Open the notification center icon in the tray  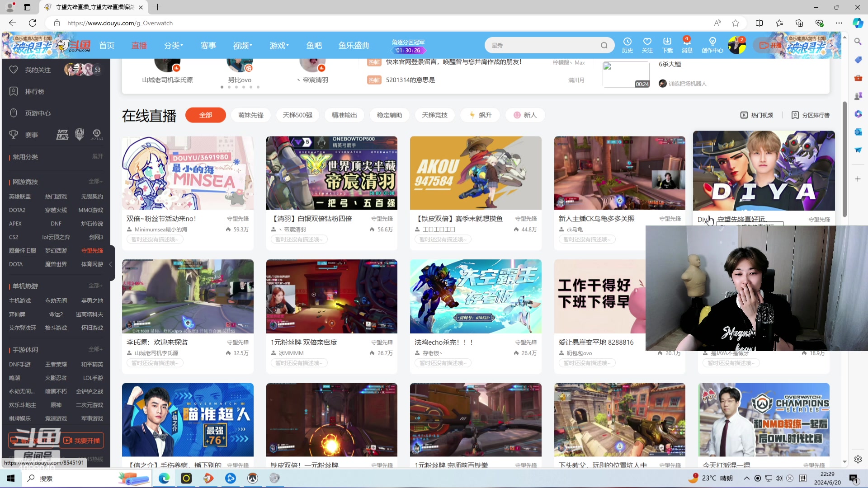click(x=854, y=478)
